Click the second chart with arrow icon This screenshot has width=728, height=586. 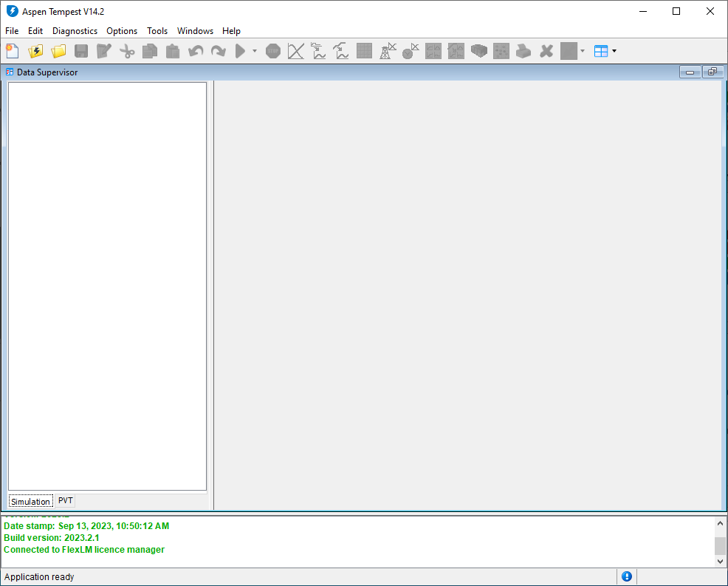341,51
